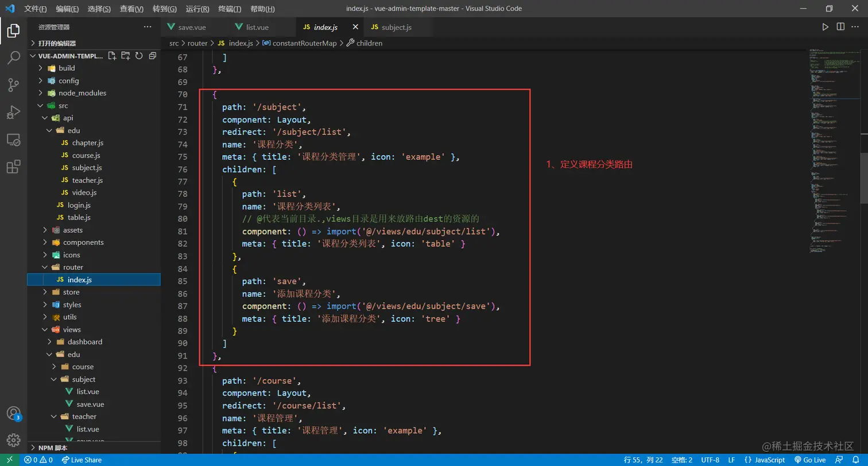Switch to the save.vue tab

pos(192,27)
